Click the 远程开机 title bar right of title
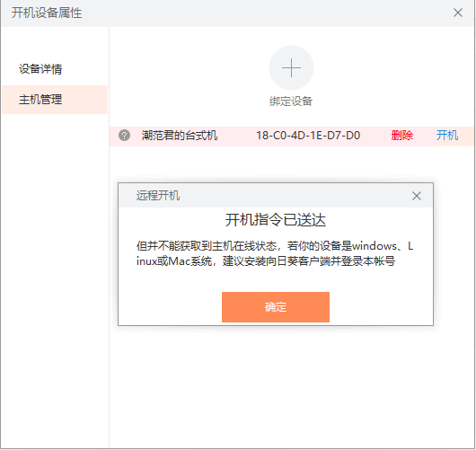Image resolution: width=476 pixels, height=450 pixels. pos(295,196)
